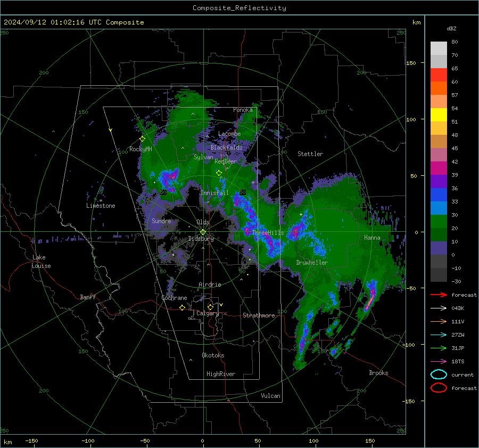The image size is (479, 448).
Task: Click the Drumheller label
Action: (312, 263)
